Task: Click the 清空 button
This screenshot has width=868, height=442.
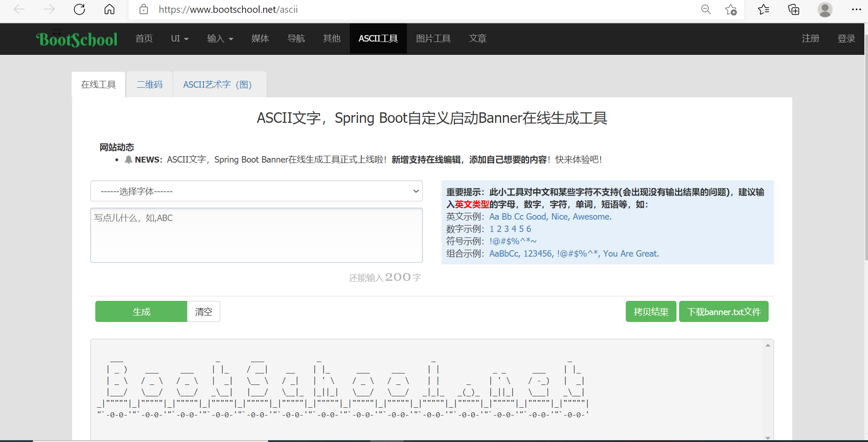Action: pos(203,311)
